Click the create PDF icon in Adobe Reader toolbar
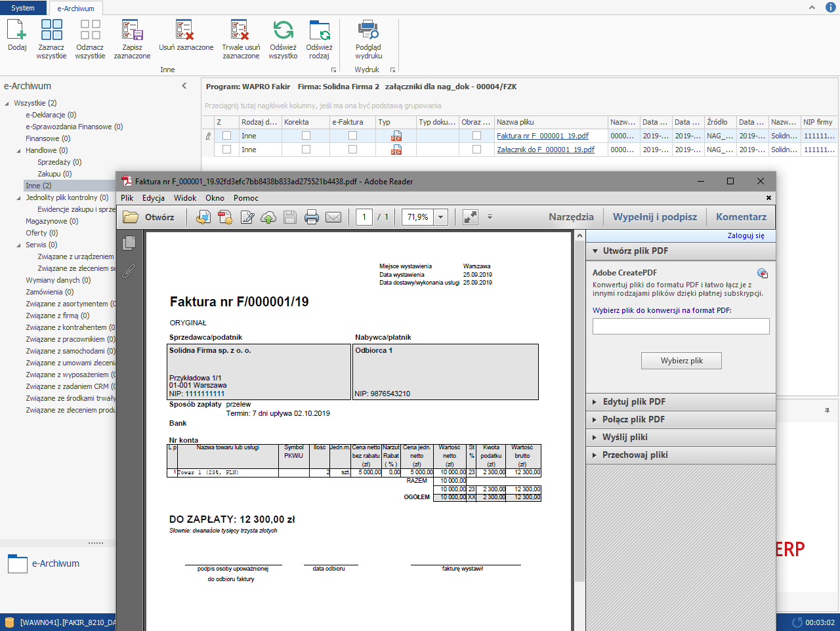This screenshot has width=840, height=631. tap(225, 217)
